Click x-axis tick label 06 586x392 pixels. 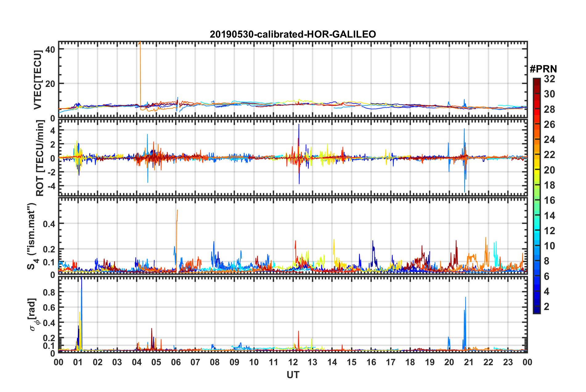(176, 362)
